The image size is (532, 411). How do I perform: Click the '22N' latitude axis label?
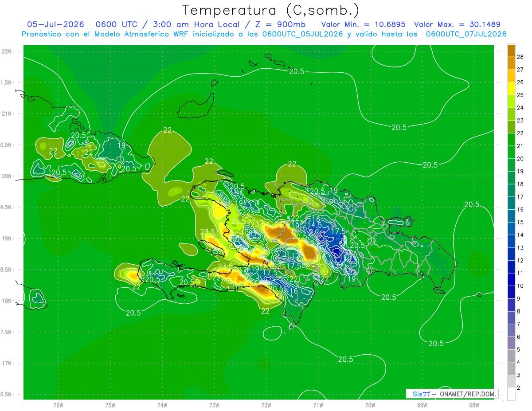pos(7,51)
